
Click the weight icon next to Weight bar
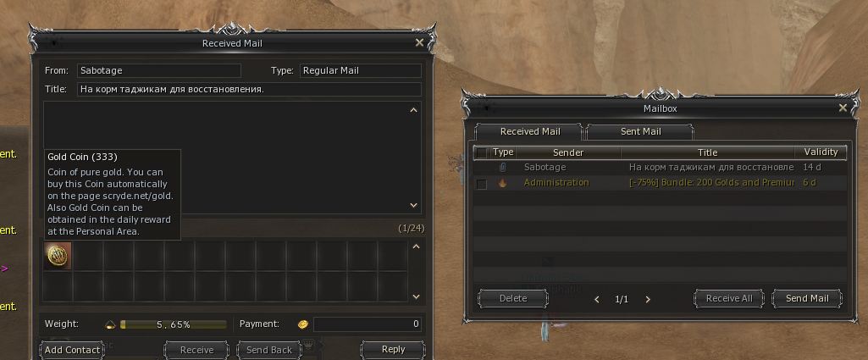coord(109,324)
